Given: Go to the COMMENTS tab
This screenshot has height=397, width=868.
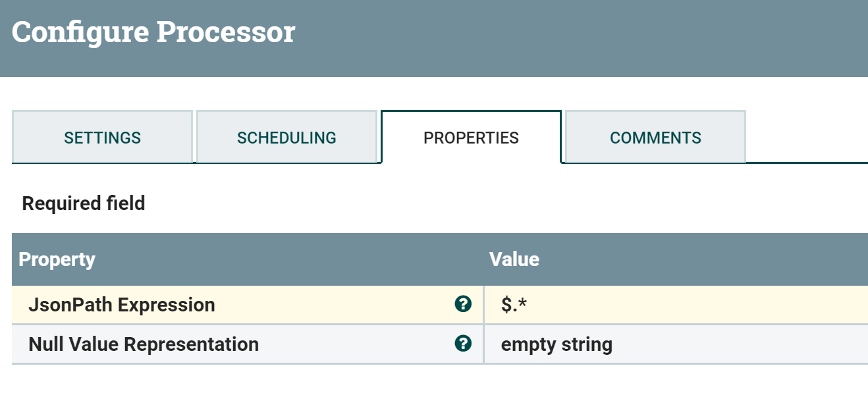Looking at the screenshot, I should click(655, 138).
